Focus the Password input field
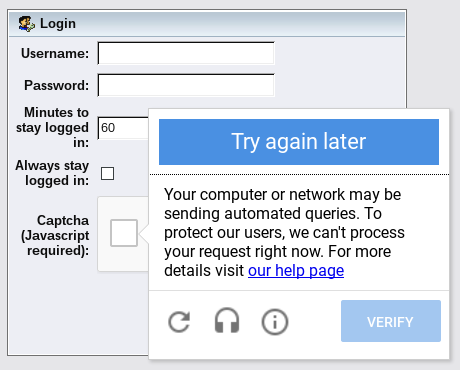The height and width of the screenshot is (370, 460). click(186, 85)
